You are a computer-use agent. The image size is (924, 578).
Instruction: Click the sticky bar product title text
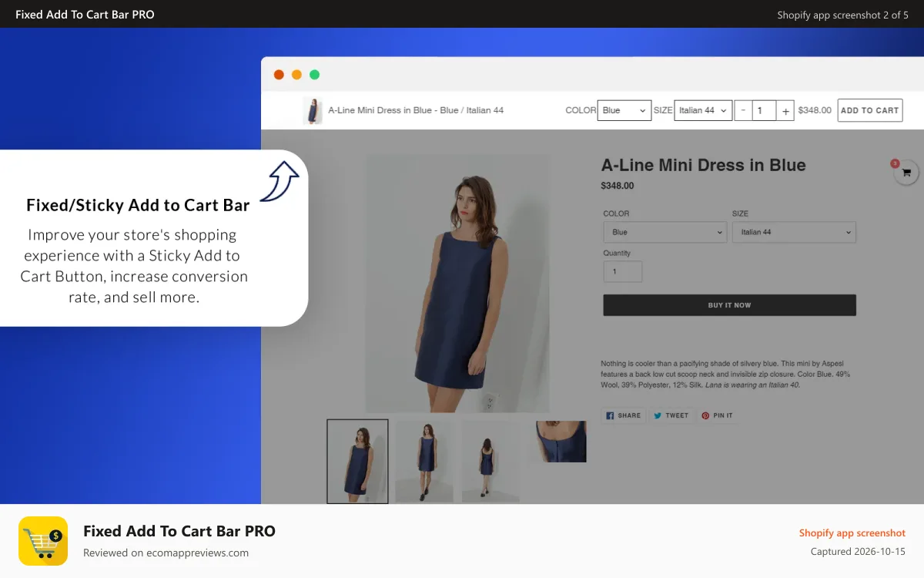click(416, 110)
